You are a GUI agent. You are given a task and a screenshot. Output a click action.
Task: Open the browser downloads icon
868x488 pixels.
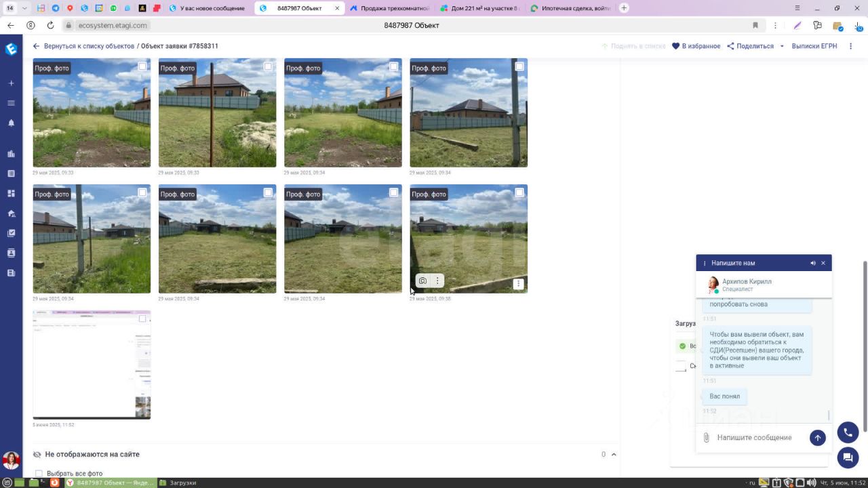tap(859, 26)
